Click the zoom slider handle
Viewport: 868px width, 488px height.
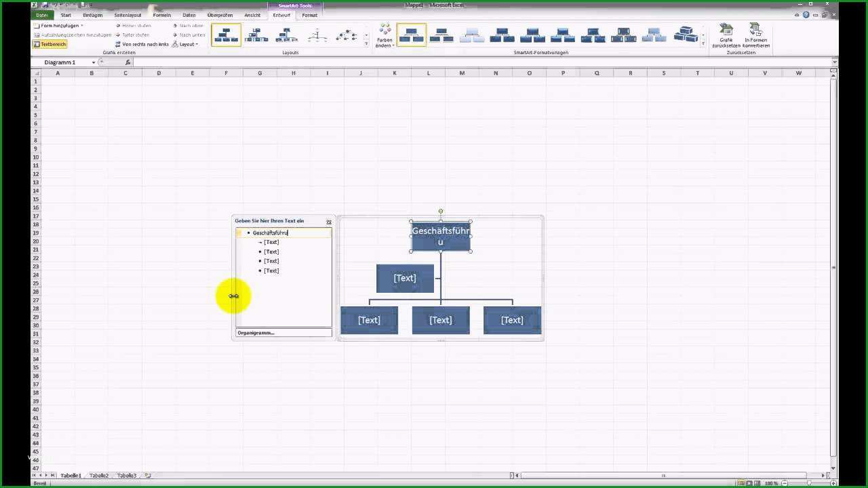[808, 483]
